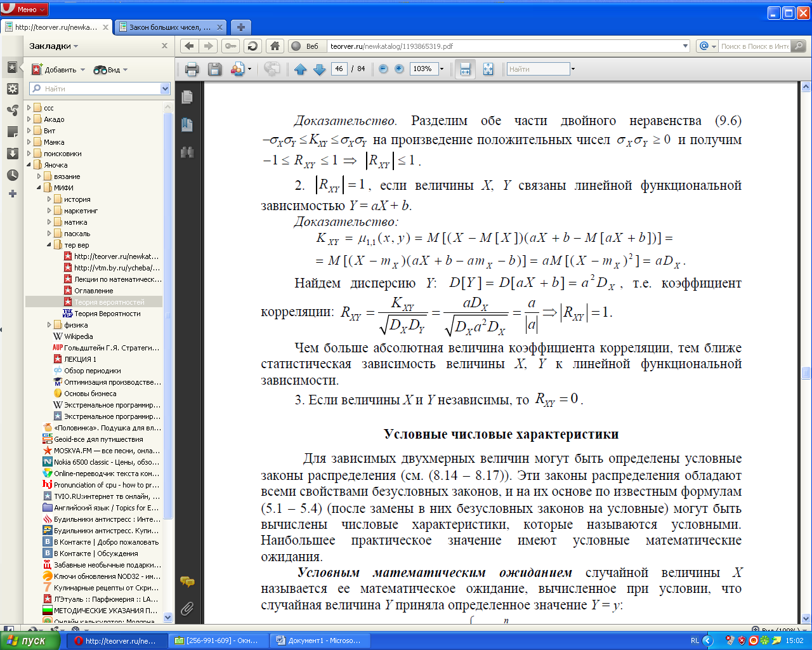Go to next PDF page arrow
The width and height of the screenshot is (812, 650).
320,69
